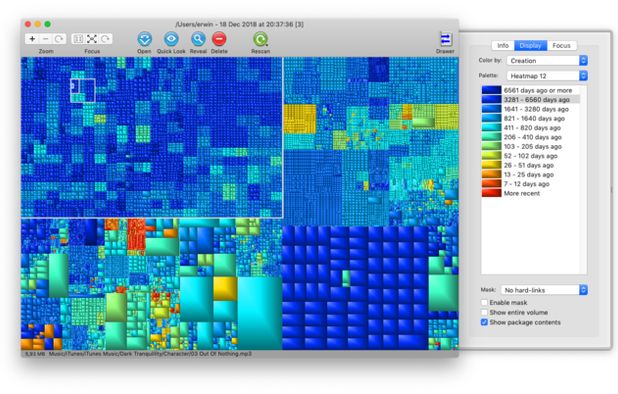Open the selected file with Open icon
Image resolution: width=618 pixels, height=394 pixels.
[x=145, y=39]
